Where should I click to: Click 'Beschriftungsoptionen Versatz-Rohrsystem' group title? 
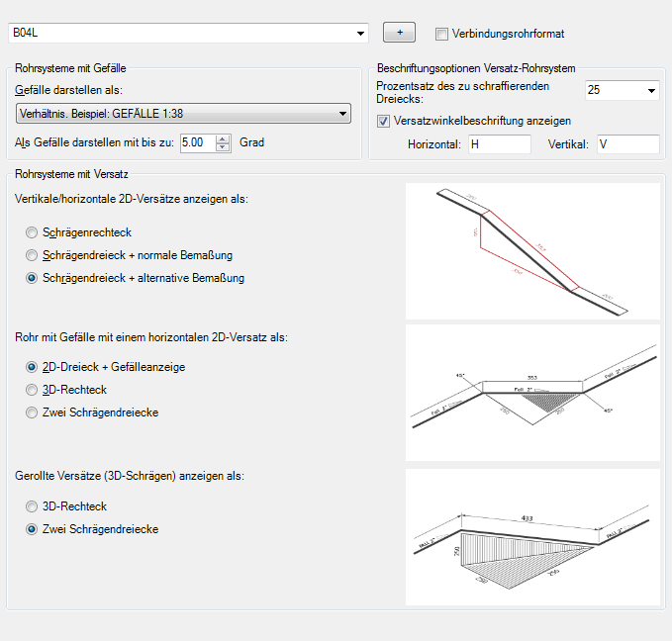[x=476, y=68]
